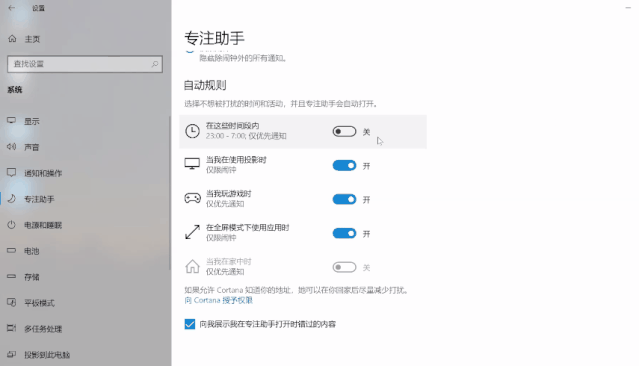Click the 专注助手 moon icon
The height and width of the screenshot is (366, 639).
[x=11, y=198]
